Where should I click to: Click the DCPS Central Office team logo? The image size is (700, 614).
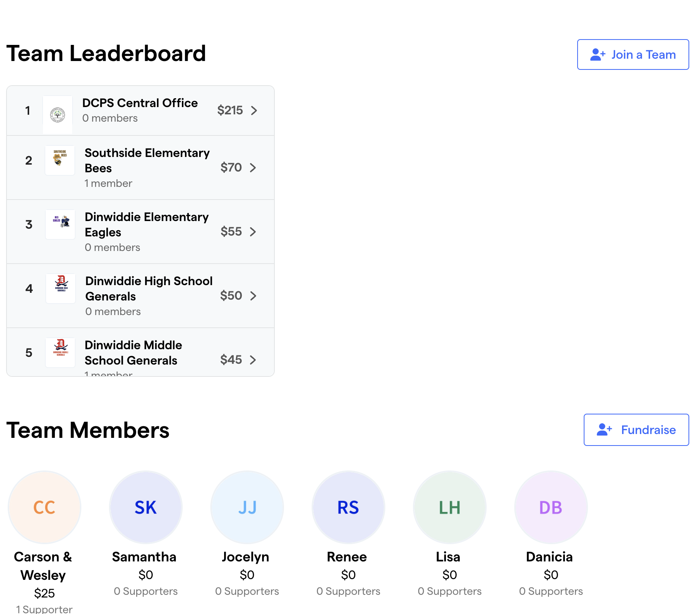click(58, 114)
